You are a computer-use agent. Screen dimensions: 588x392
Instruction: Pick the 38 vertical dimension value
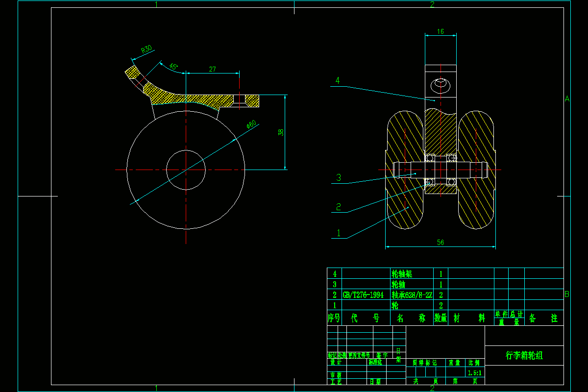click(281, 133)
